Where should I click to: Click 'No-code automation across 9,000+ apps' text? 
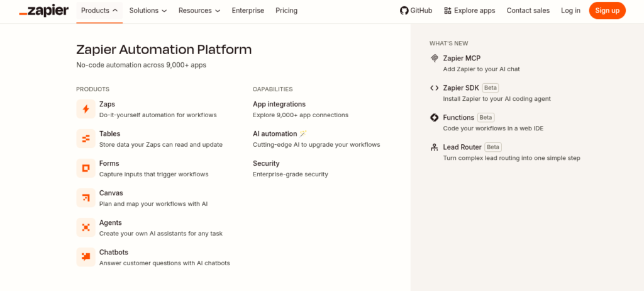click(142, 65)
